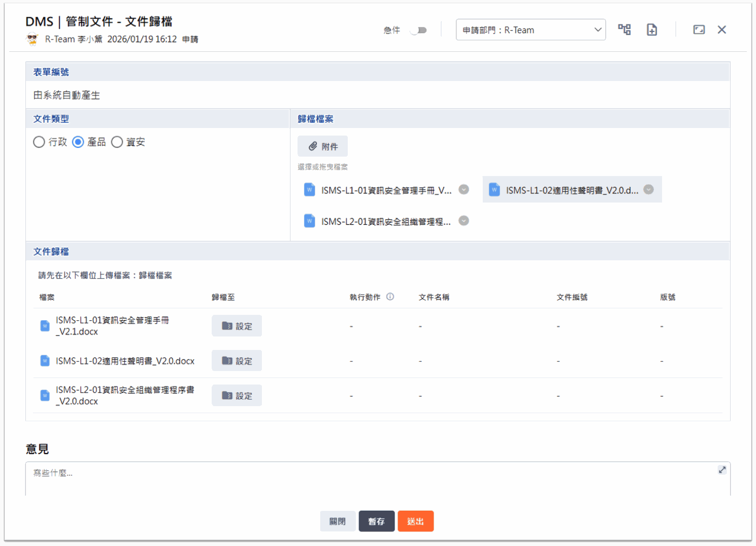The image size is (756, 546).
Task: Toggle the 急件 urgent switch
Action: (x=418, y=30)
